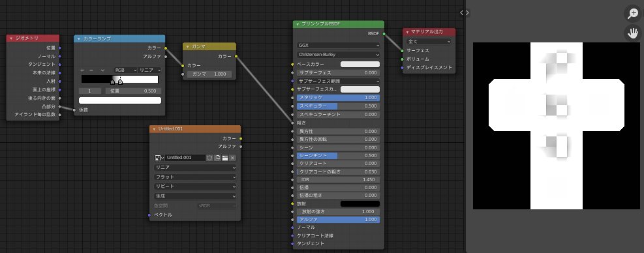This screenshot has width=644, height=253.
Task: Click the fake user shield icon of Untitled.001
Action: pos(209,158)
